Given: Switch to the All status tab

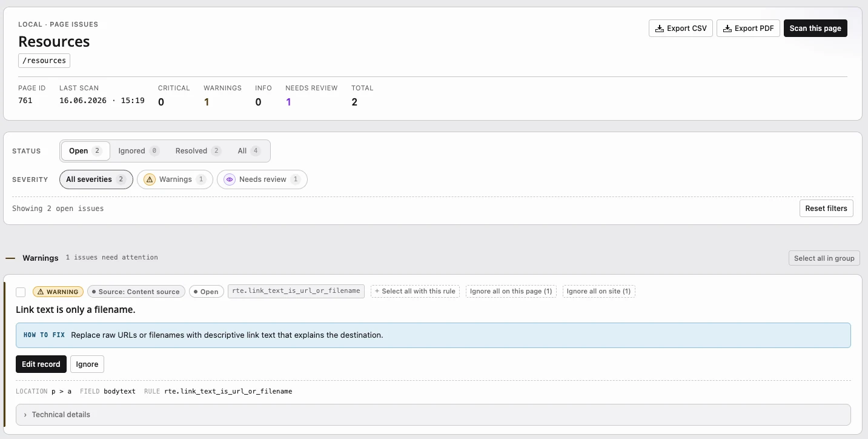Looking at the screenshot, I should point(249,151).
